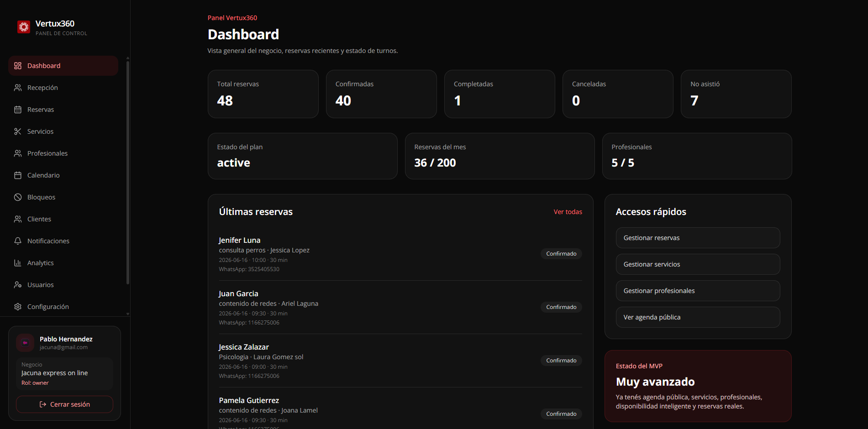Open the Reservas section
Viewport: 868px width, 429px height.
pyautogui.click(x=63, y=110)
